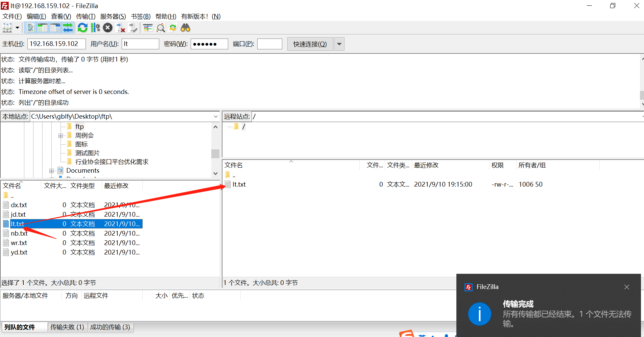Select local file wr.txt

[x=19, y=243]
